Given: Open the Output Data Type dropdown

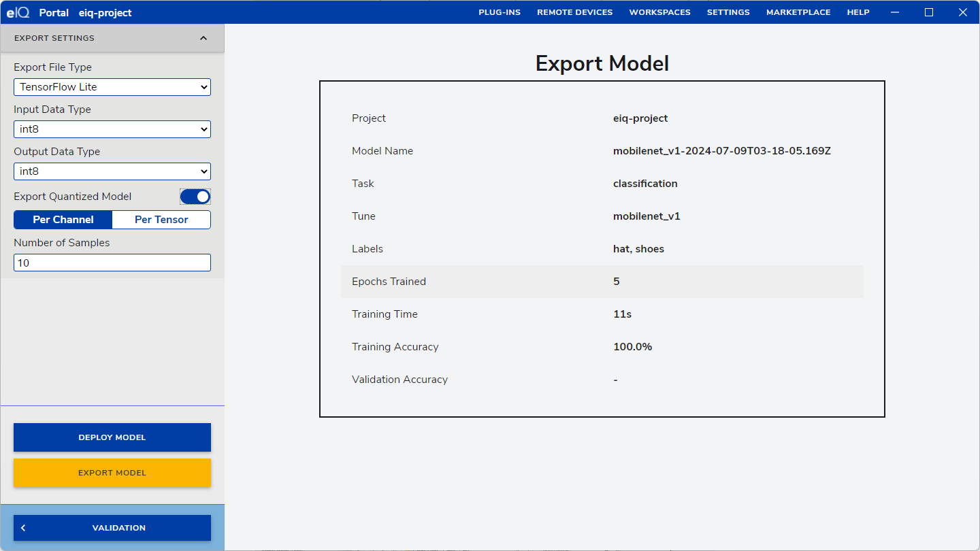Looking at the screenshot, I should pyautogui.click(x=112, y=171).
